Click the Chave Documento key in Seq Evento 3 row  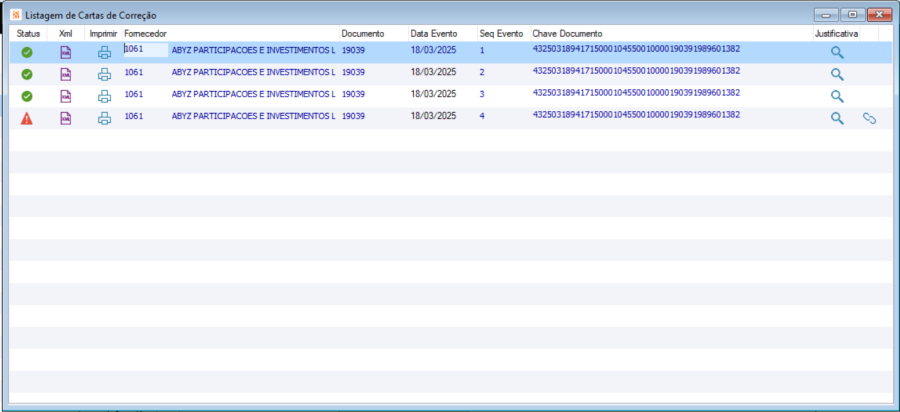point(637,92)
